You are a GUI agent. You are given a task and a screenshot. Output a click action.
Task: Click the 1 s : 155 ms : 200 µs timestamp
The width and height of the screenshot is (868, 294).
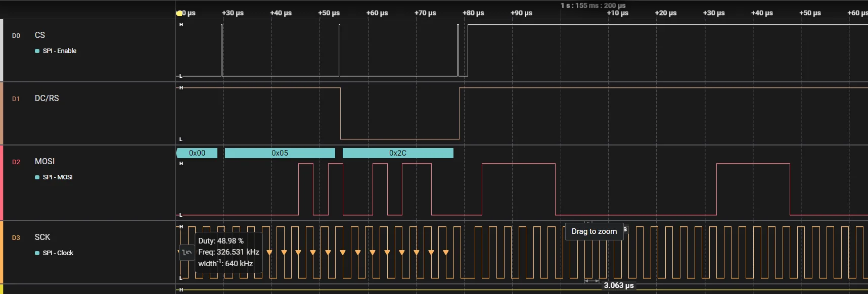[592, 6]
